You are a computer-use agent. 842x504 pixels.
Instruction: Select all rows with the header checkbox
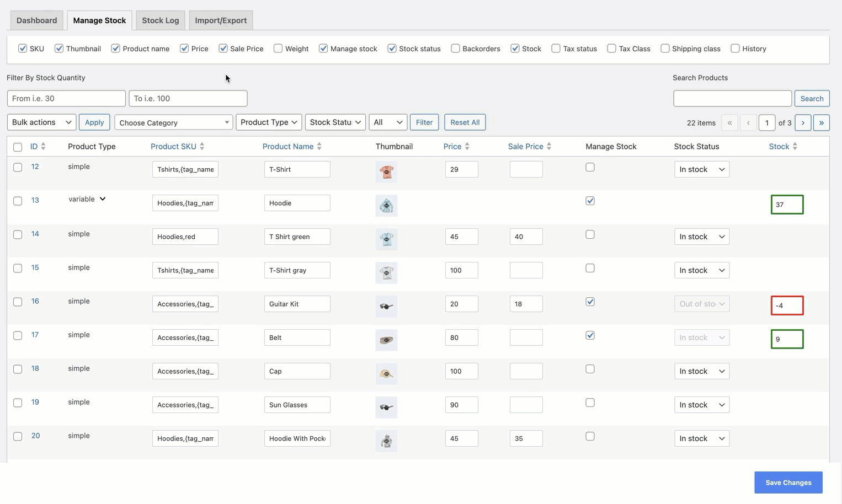17,147
